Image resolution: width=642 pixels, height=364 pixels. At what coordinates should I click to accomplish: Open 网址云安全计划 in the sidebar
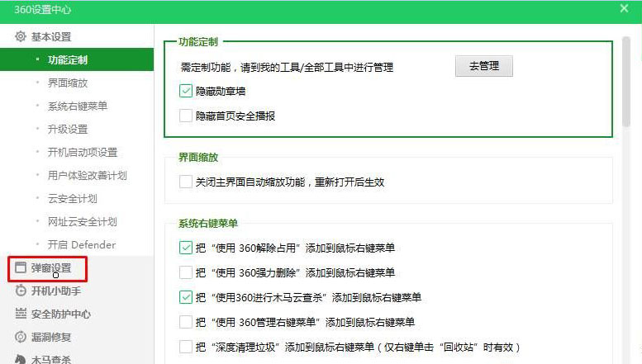(x=83, y=222)
